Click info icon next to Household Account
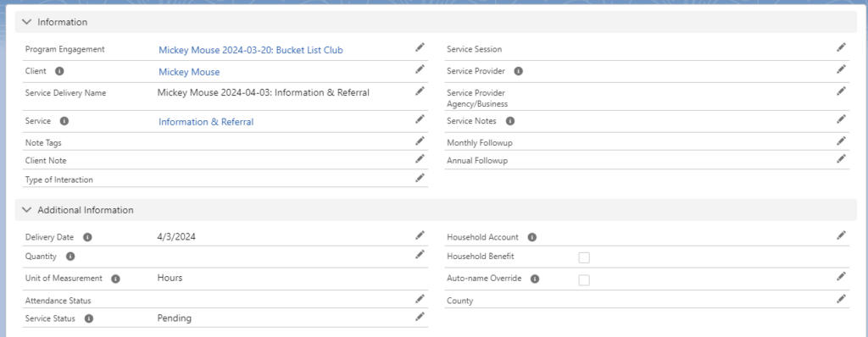The image size is (868, 337). 532,237
